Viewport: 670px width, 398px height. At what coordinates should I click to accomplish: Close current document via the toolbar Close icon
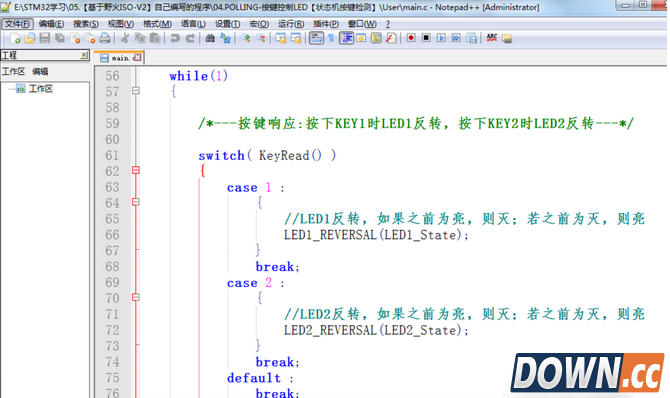pyautogui.click(x=75, y=38)
